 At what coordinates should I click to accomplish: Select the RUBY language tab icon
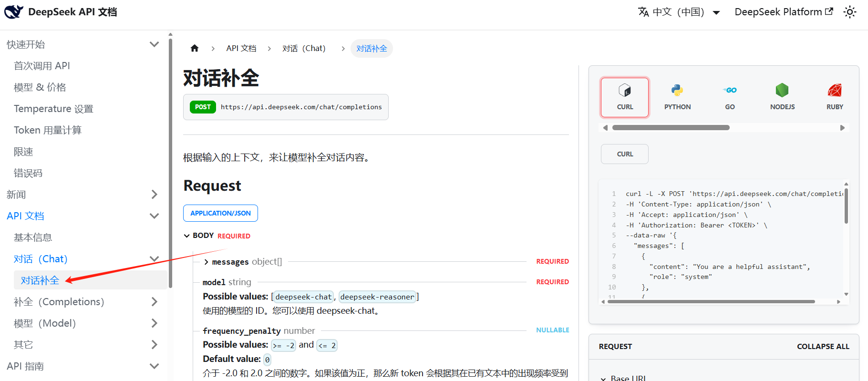[835, 97]
